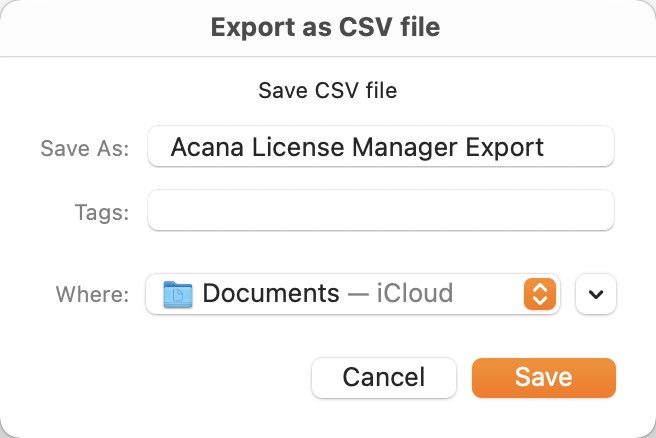Click the Save button
The image size is (656, 438).
(x=544, y=377)
